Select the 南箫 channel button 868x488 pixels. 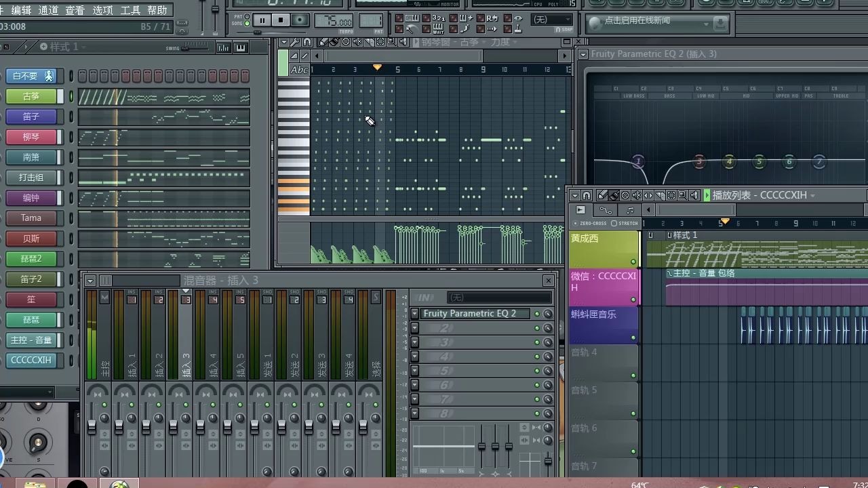point(31,157)
